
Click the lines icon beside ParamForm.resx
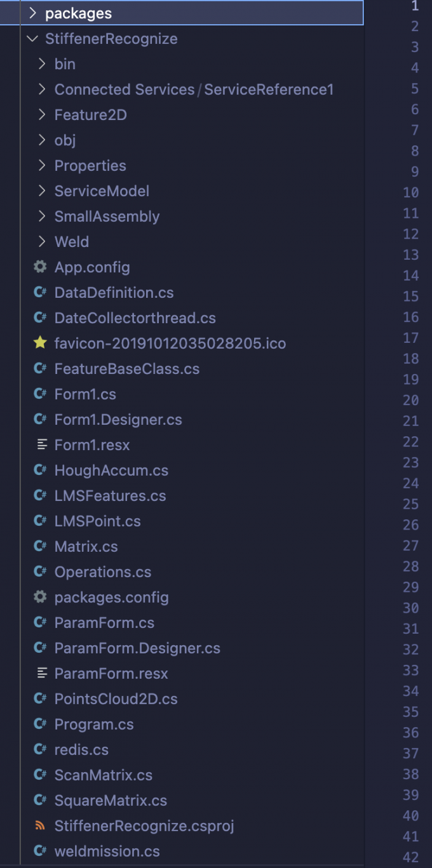pyautogui.click(x=42, y=674)
